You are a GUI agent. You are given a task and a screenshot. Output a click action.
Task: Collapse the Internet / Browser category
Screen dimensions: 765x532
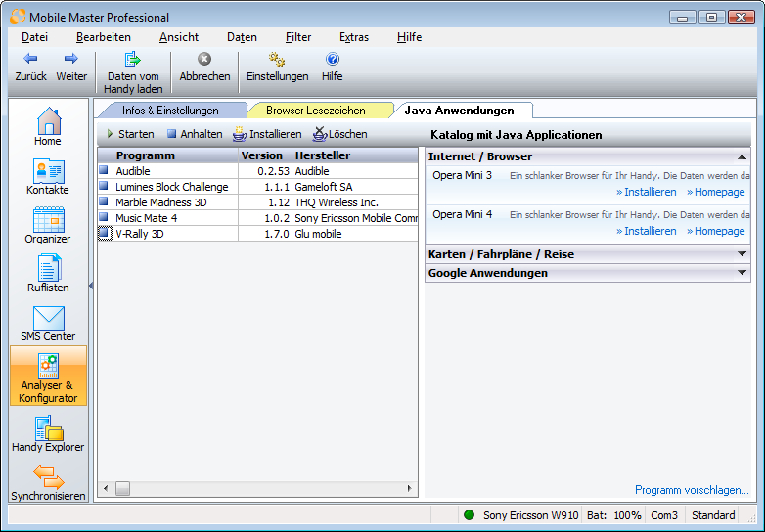pos(742,156)
